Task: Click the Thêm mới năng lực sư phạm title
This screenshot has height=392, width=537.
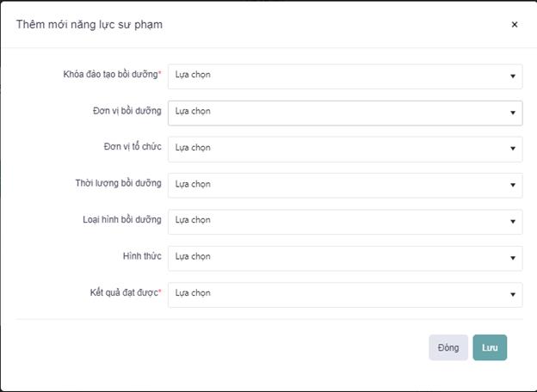Action: 89,25
